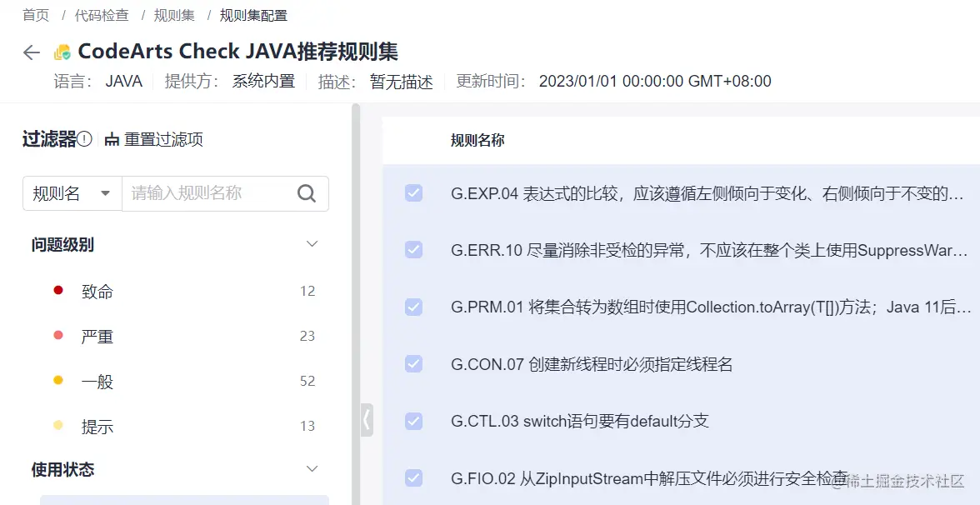
Task: Toggle the G.PRM.01 rule checkbox
Action: 413,307
